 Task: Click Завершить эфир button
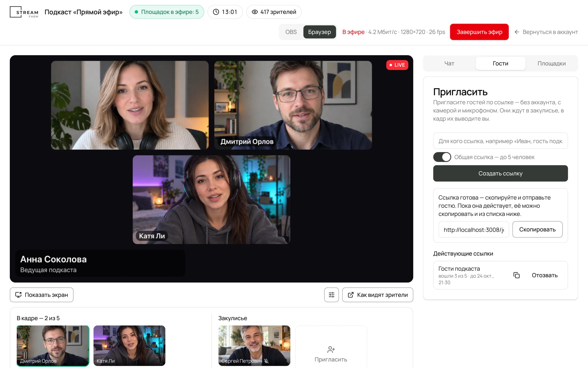pos(479,32)
